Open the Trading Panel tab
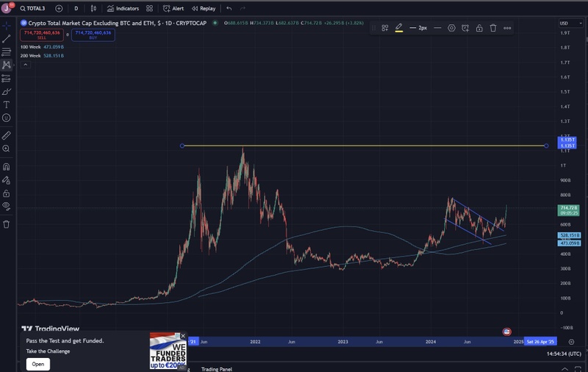This screenshot has height=372, width=588. point(217,369)
